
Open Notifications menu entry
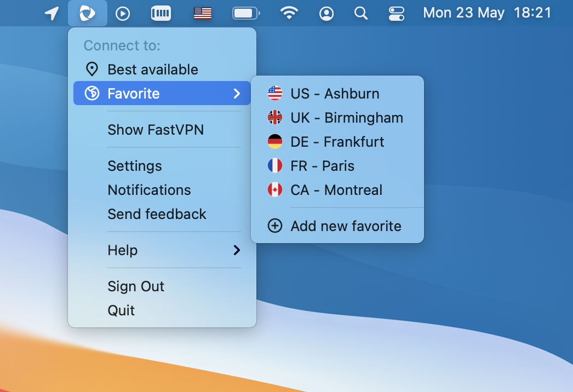162,190
